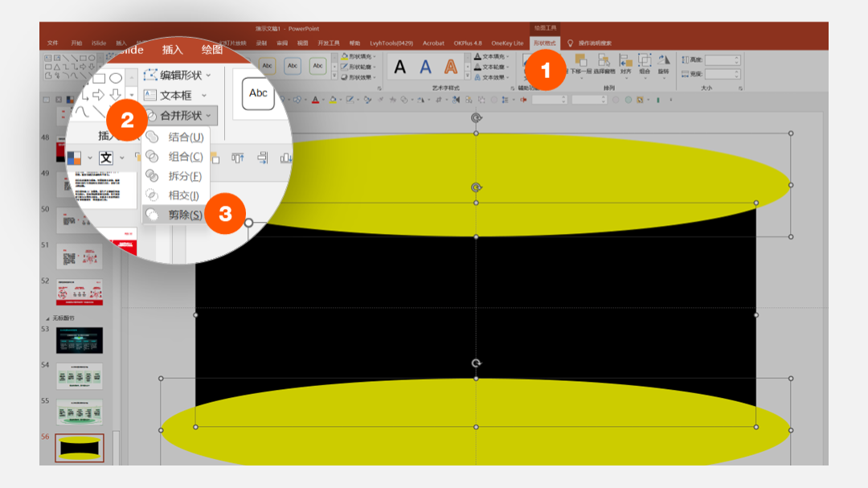Open the OKPlus 4.8 ribbon tab
This screenshot has height=488, width=868.
tap(468, 43)
